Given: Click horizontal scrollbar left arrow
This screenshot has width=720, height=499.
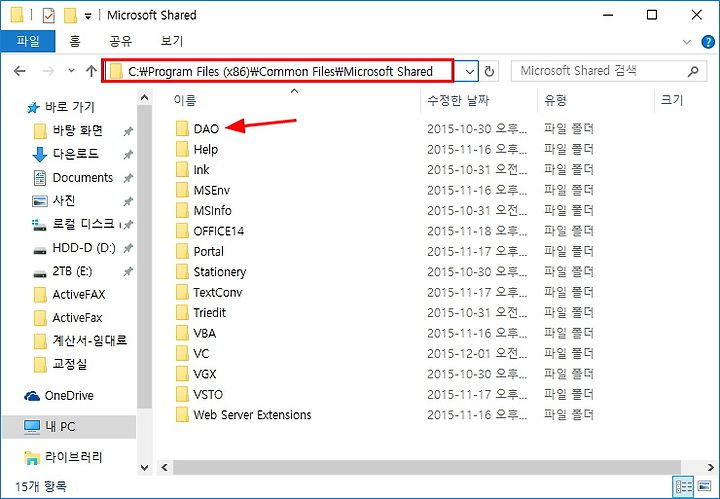Looking at the screenshot, I should [164, 468].
